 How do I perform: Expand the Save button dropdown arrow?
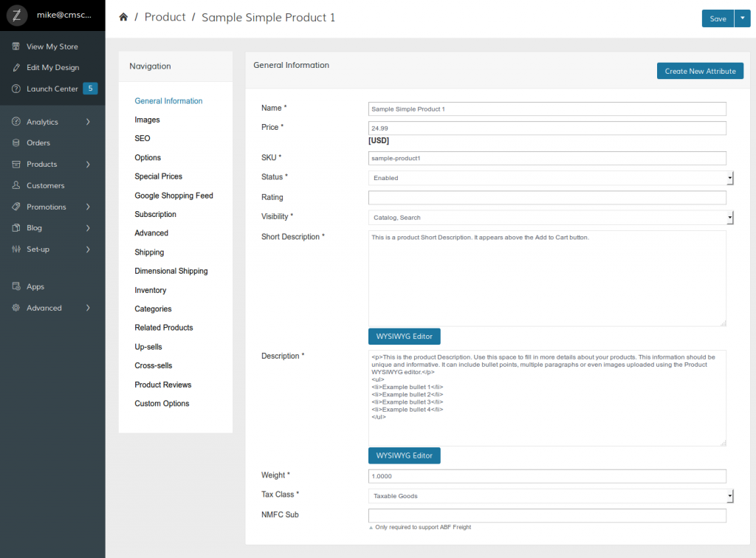pyautogui.click(x=742, y=18)
